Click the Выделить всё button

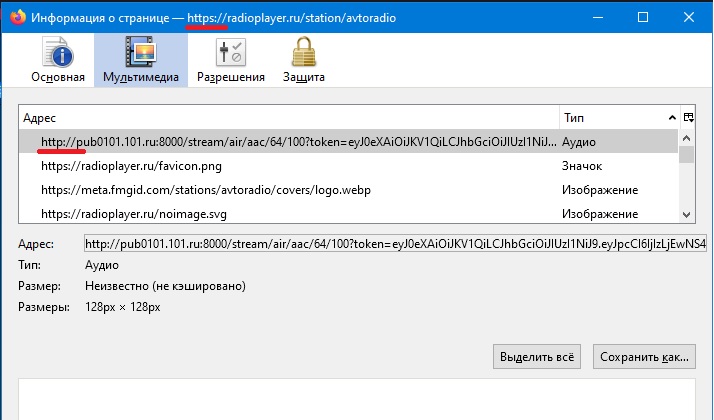pyautogui.click(x=537, y=357)
